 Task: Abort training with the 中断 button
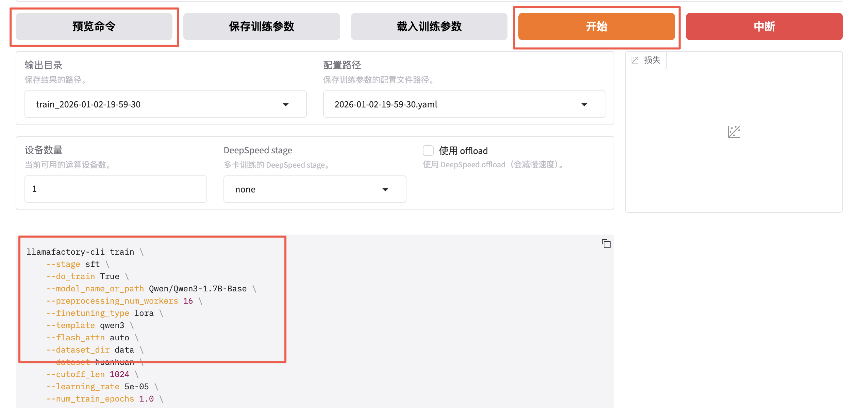764,27
